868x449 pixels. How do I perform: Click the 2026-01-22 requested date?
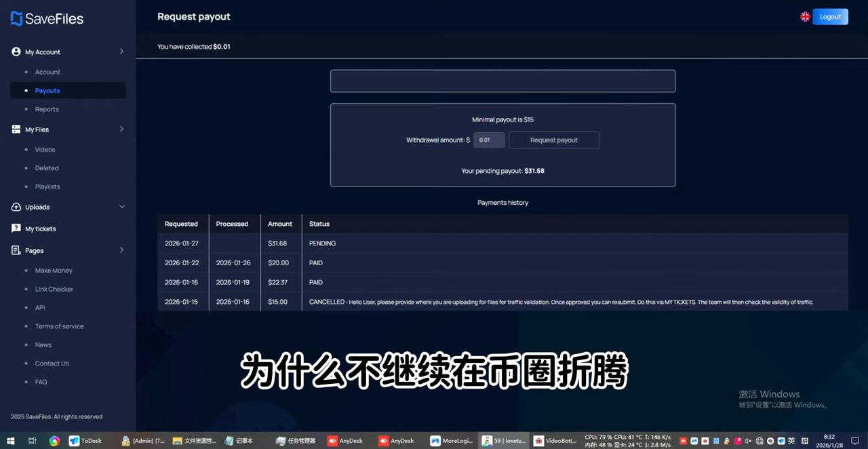182,263
